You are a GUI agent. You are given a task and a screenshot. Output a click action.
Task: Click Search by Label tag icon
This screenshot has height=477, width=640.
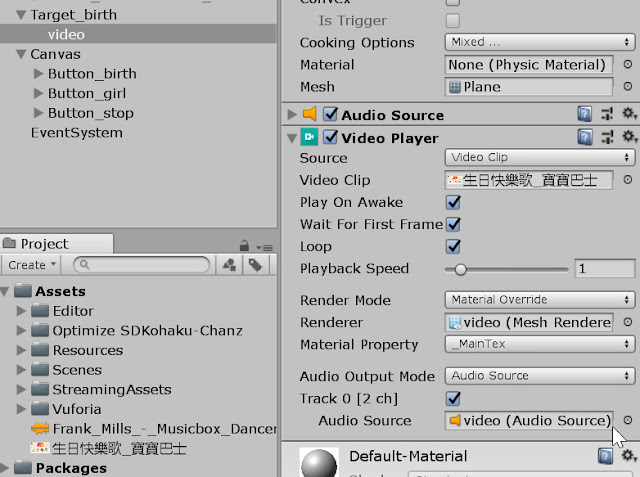[x=256, y=265]
